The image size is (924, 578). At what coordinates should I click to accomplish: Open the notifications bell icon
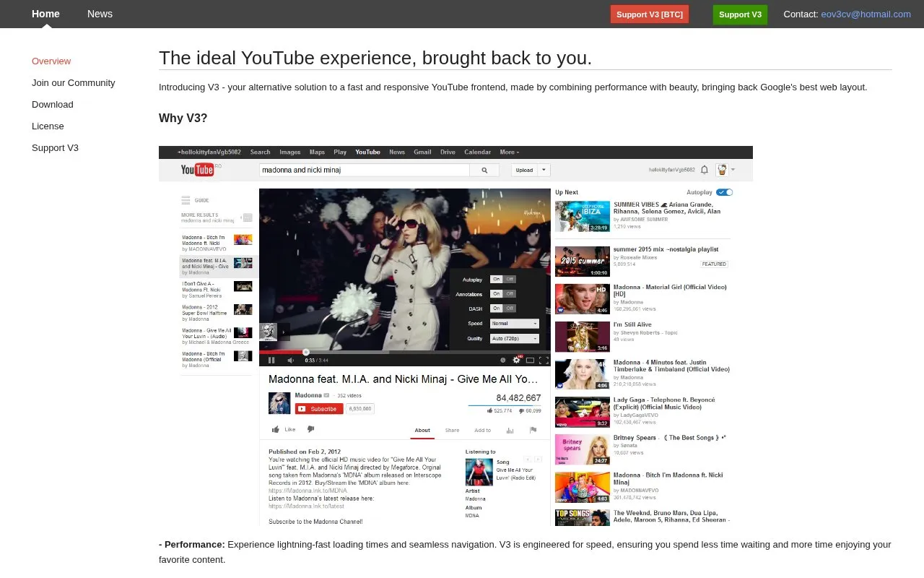pyautogui.click(x=705, y=170)
